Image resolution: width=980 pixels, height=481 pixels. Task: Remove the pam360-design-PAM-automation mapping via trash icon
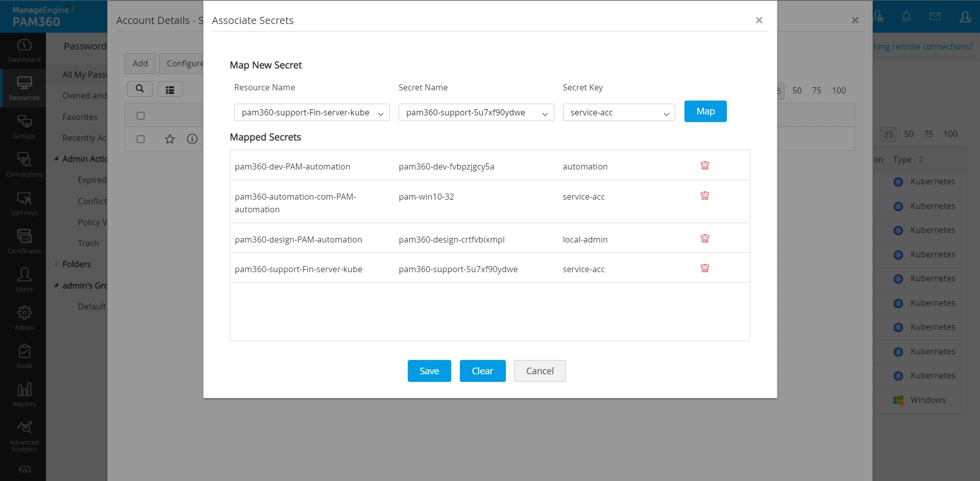tap(705, 238)
